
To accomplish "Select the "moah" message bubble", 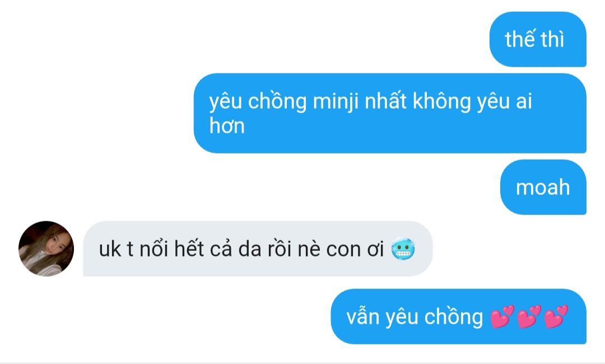I will pos(543,187).
